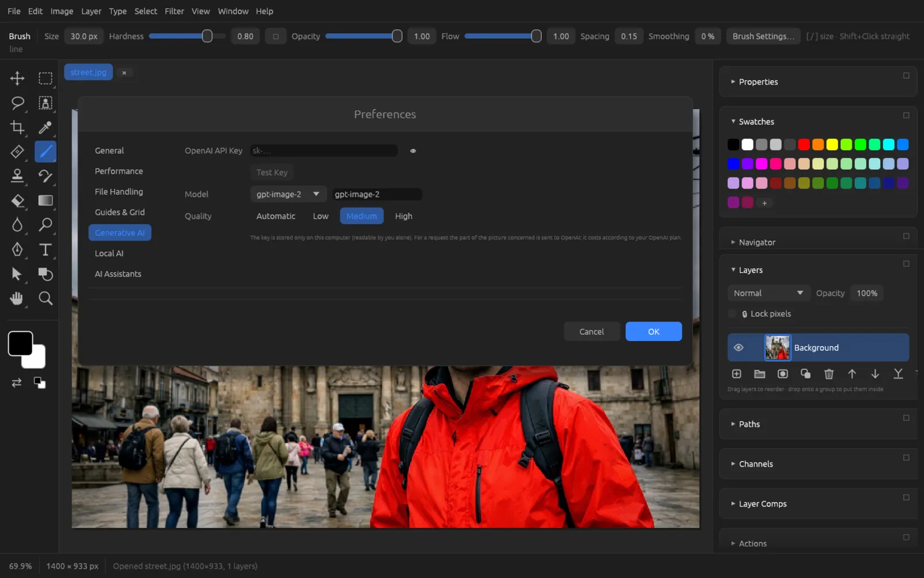
Task: Select the Text tool
Action: [45, 250]
